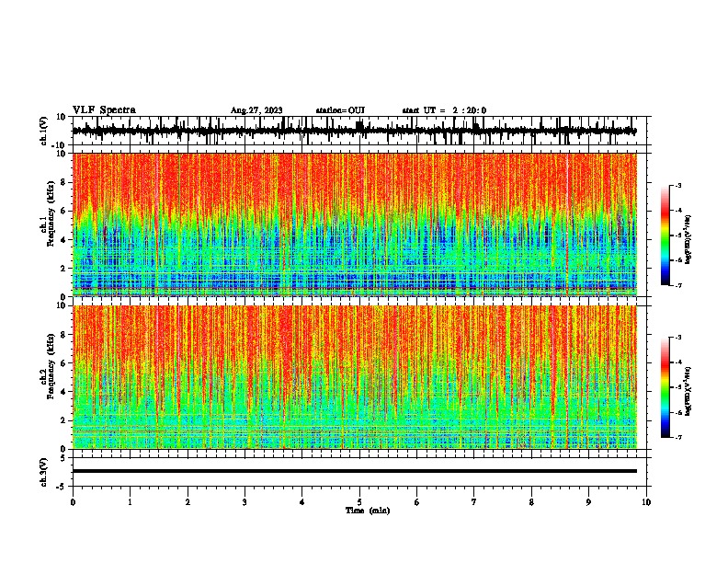This screenshot has width=728, height=563.
Task: Click the ch.1 voltage waveform trace
Action: [x=354, y=131]
